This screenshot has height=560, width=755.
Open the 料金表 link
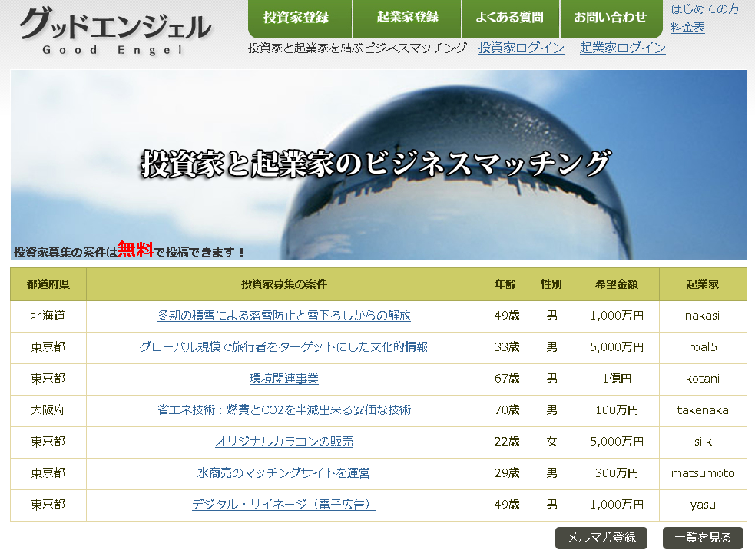pos(687,28)
